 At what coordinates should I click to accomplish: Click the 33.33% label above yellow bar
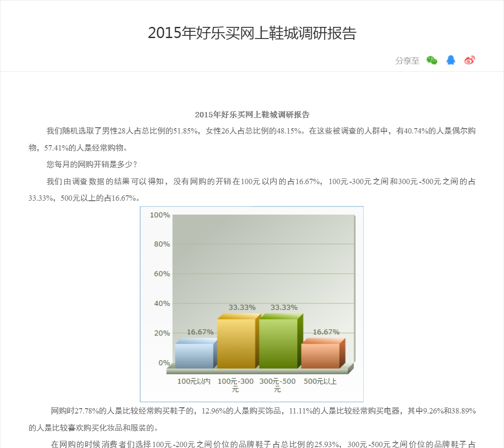(x=242, y=308)
